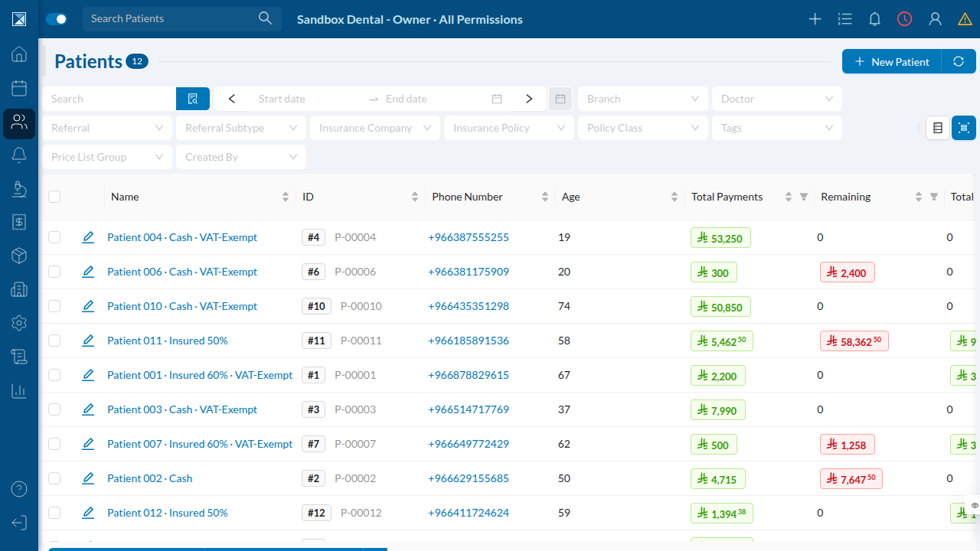
Task: Toggle the switch next to Search Patients
Action: click(57, 19)
